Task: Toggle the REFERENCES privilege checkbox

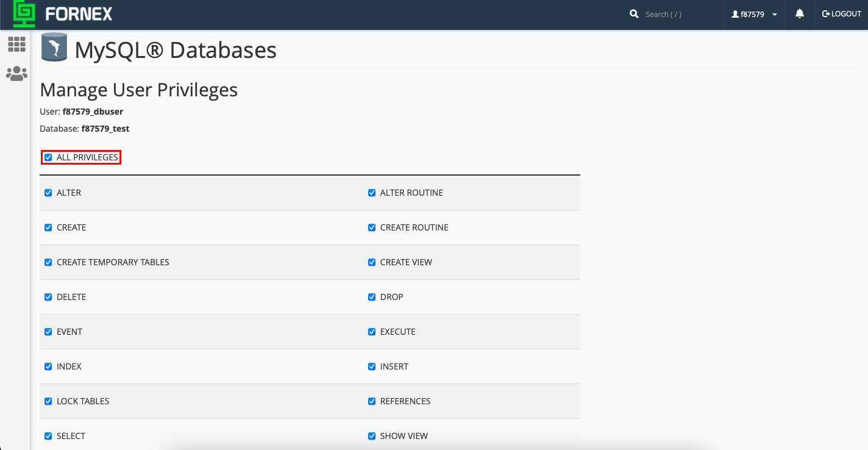Action: pos(372,401)
